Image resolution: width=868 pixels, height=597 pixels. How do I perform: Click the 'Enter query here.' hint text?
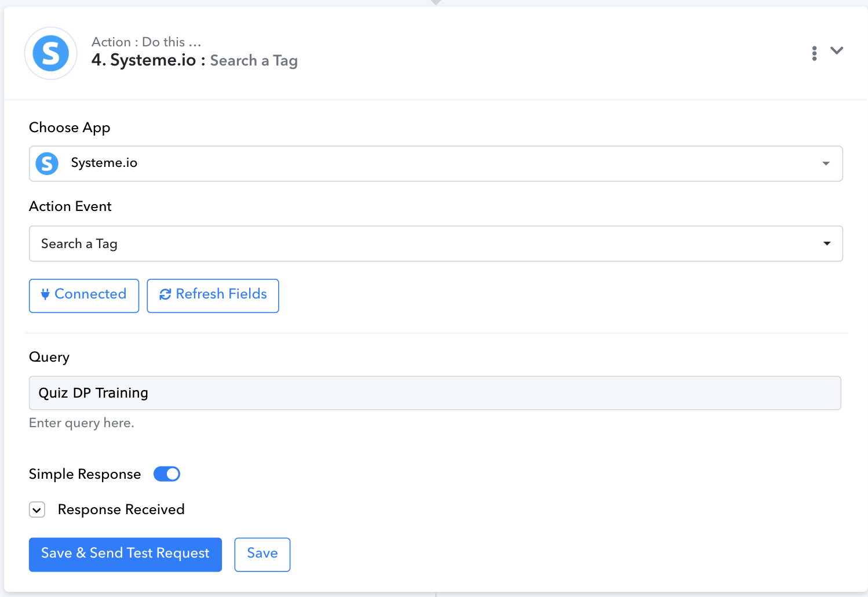(82, 423)
